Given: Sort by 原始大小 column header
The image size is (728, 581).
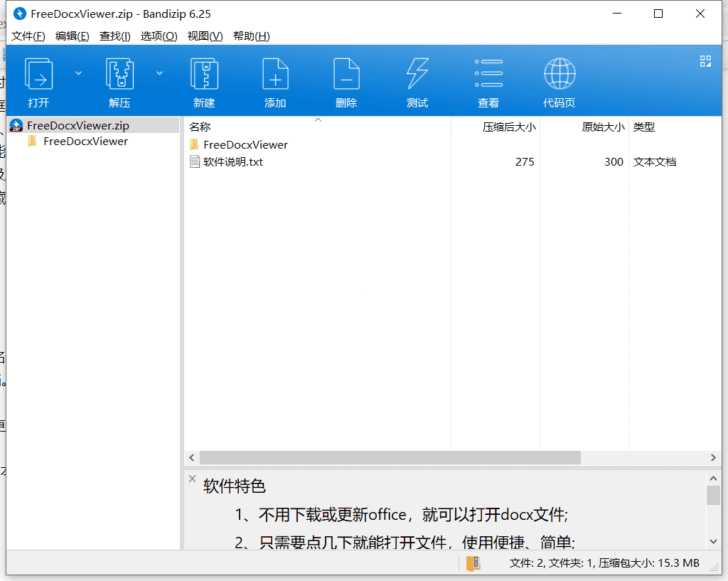Looking at the screenshot, I should (x=584, y=127).
